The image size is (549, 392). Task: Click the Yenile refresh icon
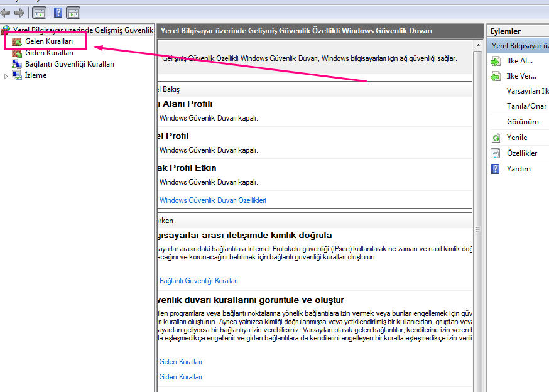[x=496, y=138]
